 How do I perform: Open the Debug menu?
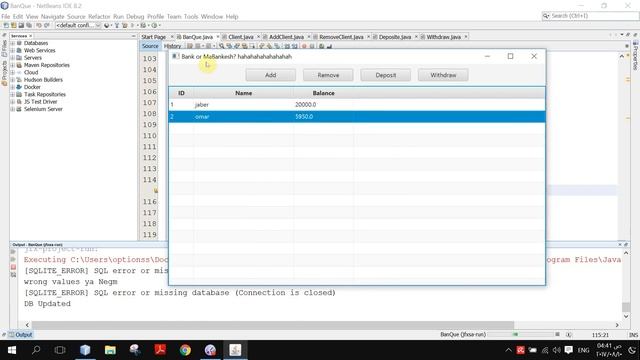(135, 16)
